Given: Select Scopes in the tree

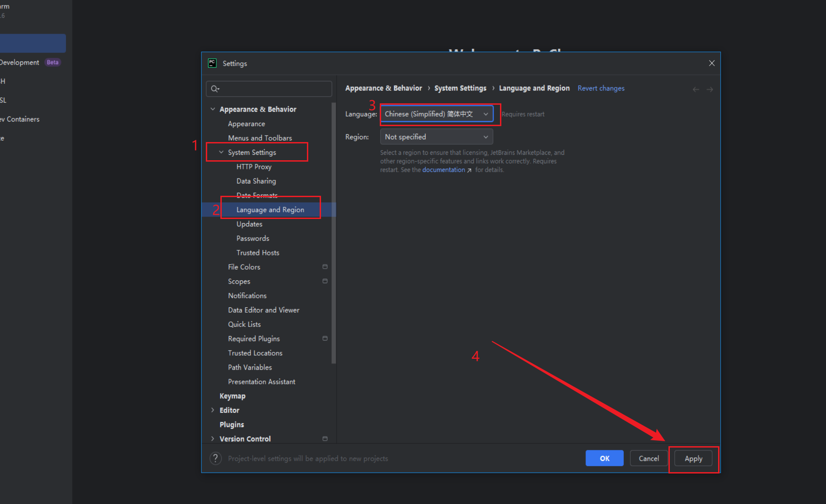Looking at the screenshot, I should click(239, 281).
